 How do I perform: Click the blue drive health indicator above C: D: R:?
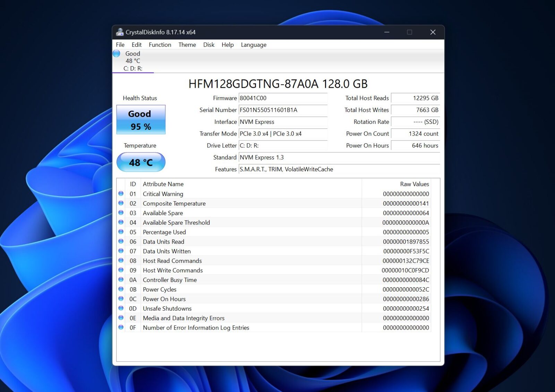pyautogui.click(x=116, y=53)
